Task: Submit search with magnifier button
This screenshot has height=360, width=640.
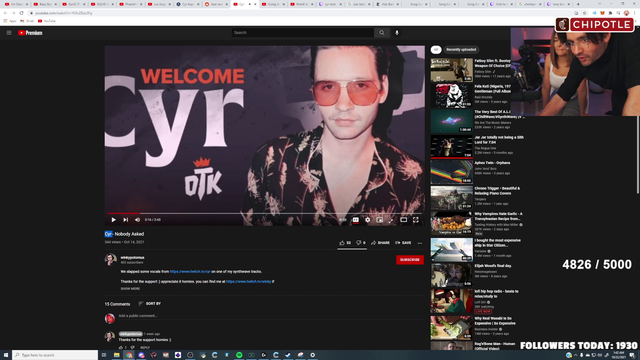Action: 382,33
